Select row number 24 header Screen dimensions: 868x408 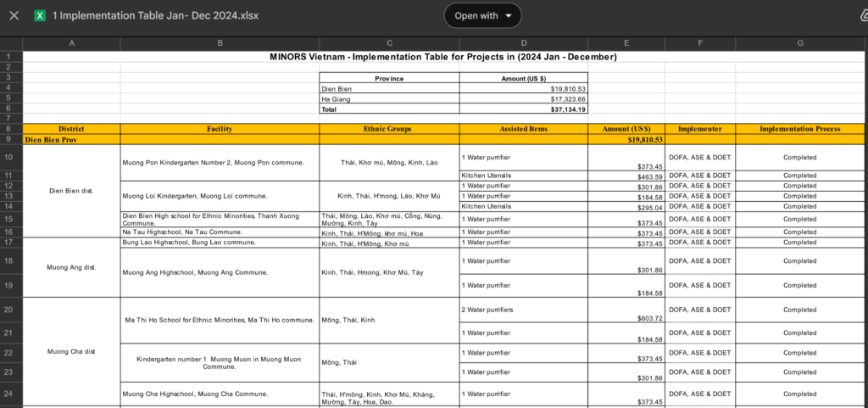point(11,394)
